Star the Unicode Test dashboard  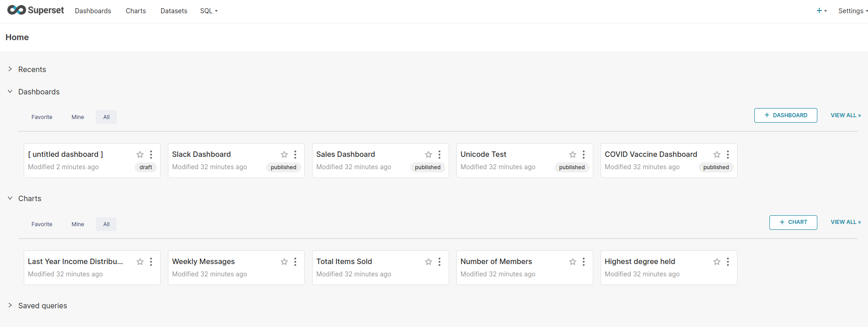click(x=573, y=155)
